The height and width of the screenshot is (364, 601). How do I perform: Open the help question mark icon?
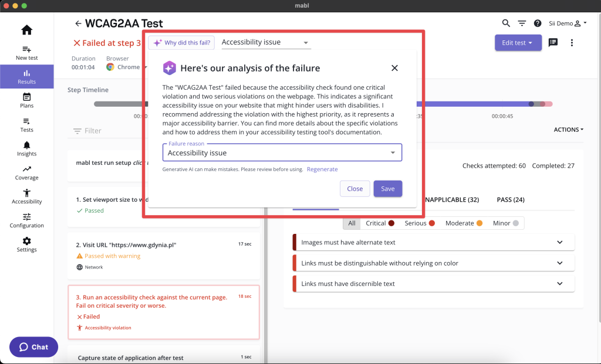[x=538, y=23]
